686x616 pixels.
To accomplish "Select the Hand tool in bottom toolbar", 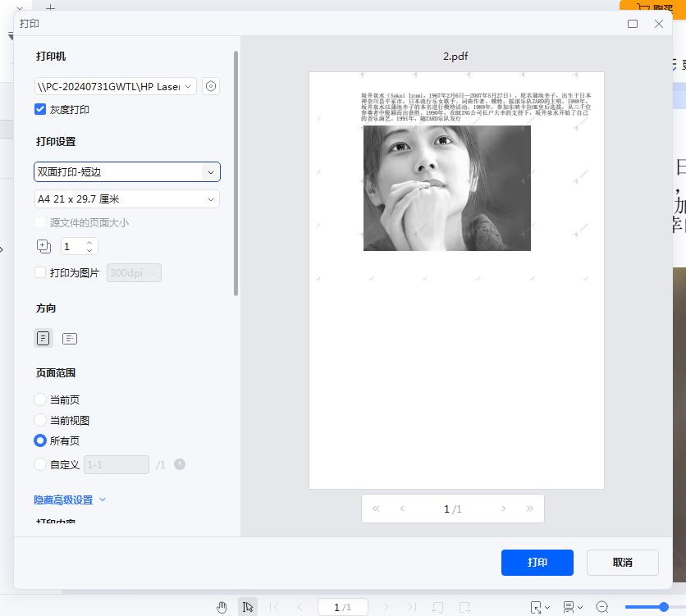I will pos(222,605).
